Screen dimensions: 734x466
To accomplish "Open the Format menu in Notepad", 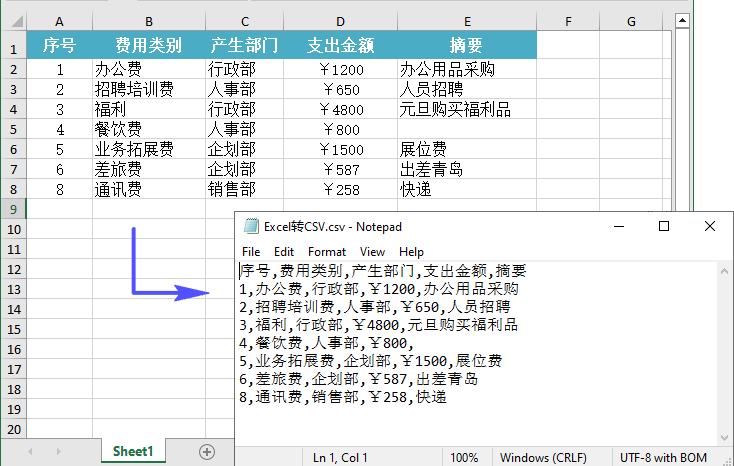I will point(327,252).
